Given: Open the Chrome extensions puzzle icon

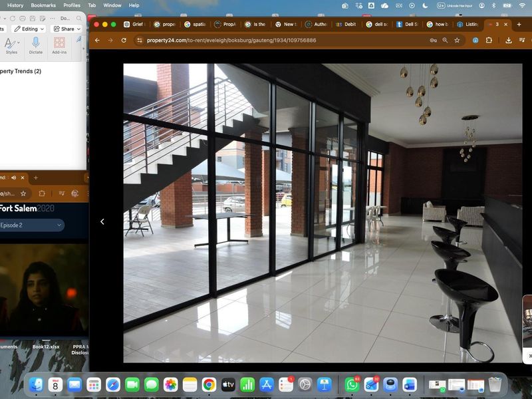Looking at the screenshot, I should pyautogui.click(x=489, y=40).
